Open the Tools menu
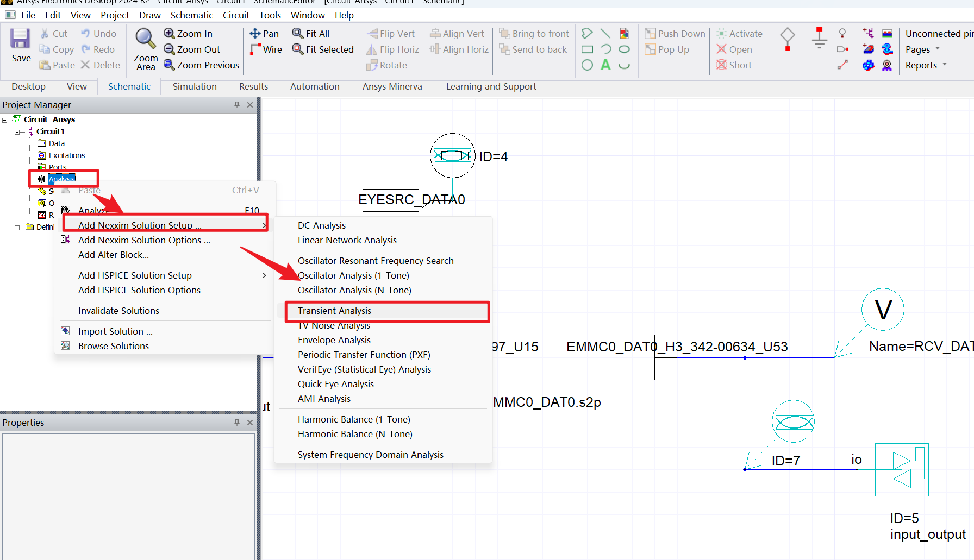The image size is (974, 560). (270, 15)
